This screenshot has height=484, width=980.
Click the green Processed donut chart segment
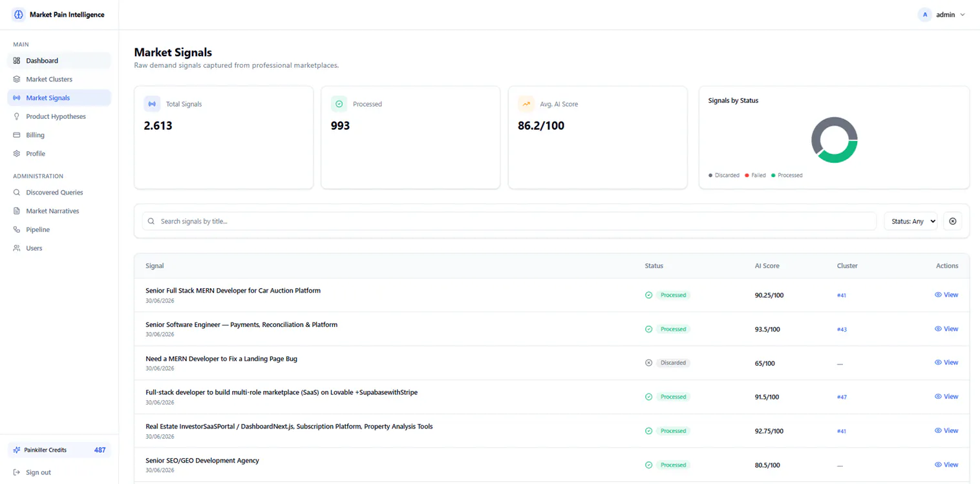(x=842, y=156)
